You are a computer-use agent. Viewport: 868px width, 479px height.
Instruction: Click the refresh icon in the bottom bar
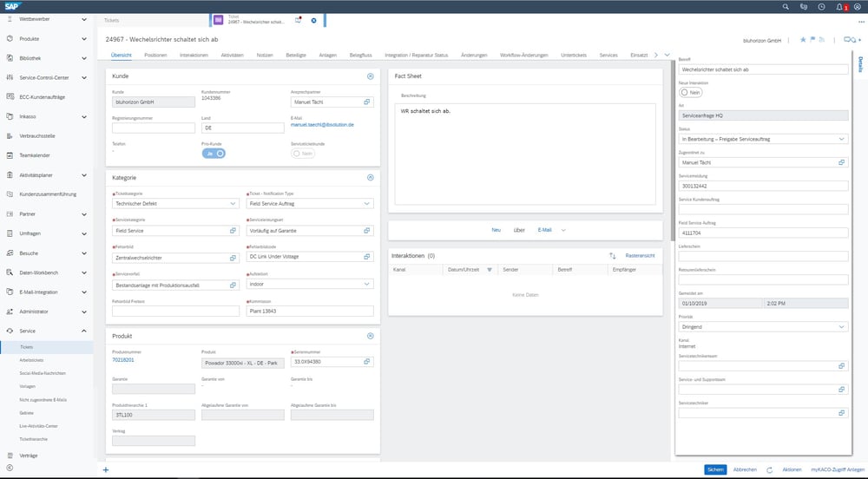pyautogui.click(x=769, y=469)
